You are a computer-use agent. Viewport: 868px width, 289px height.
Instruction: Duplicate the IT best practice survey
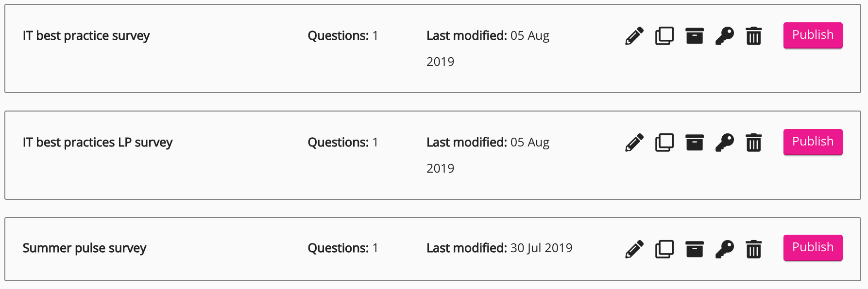point(664,36)
